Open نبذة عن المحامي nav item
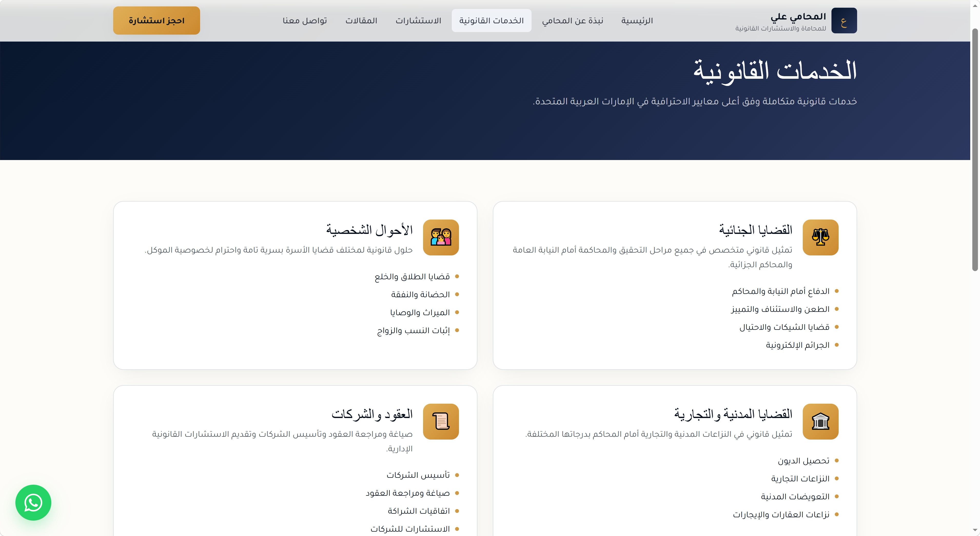Image resolution: width=980 pixels, height=536 pixels. coord(573,21)
